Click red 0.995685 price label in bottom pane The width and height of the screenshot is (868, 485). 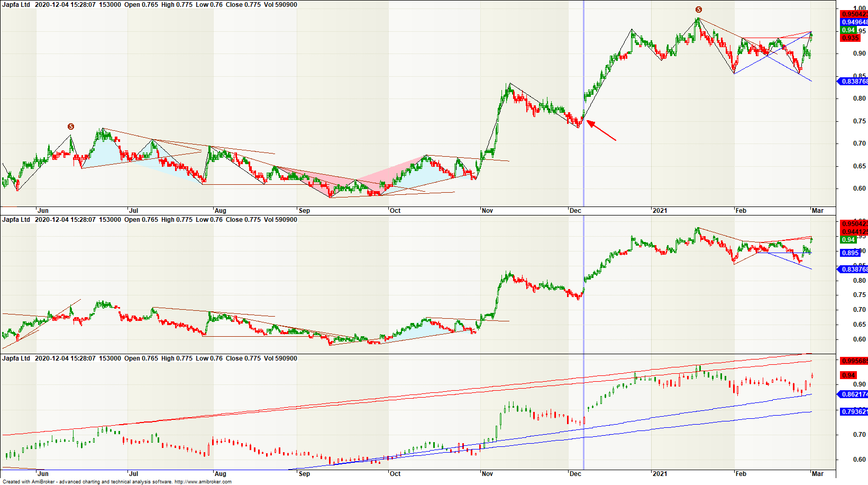854,361
